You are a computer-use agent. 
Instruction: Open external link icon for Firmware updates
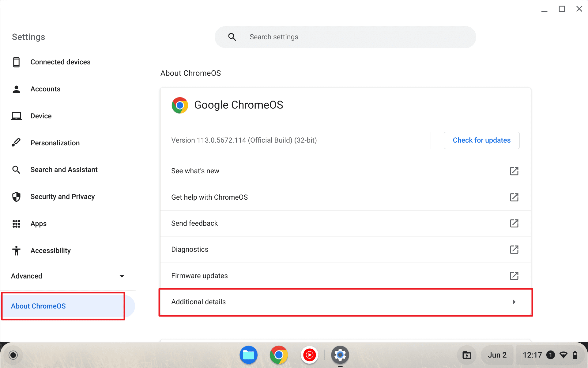pos(514,276)
